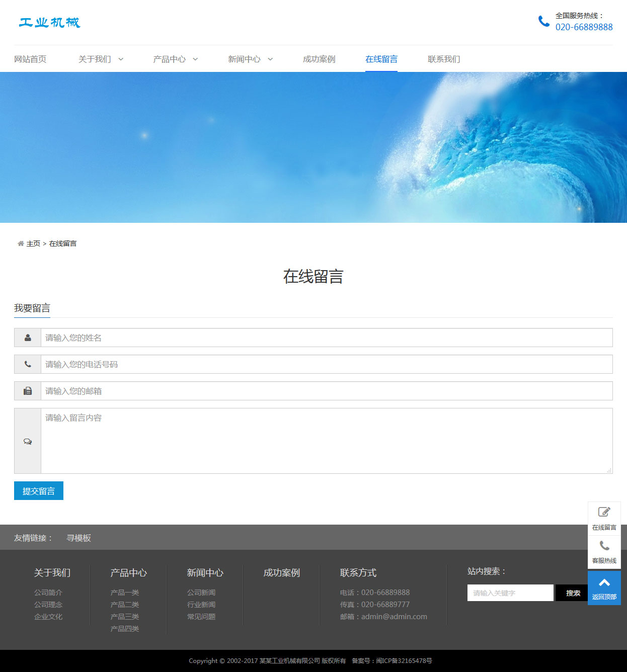The image size is (627, 672).
Task: Click footer 传真：020-66889777 text
Action: (375, 605)
